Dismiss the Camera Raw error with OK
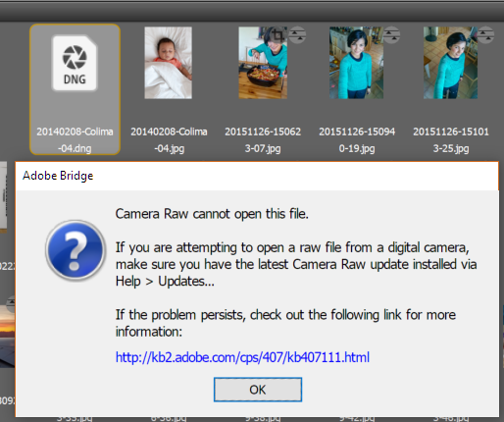 (258, 390)
